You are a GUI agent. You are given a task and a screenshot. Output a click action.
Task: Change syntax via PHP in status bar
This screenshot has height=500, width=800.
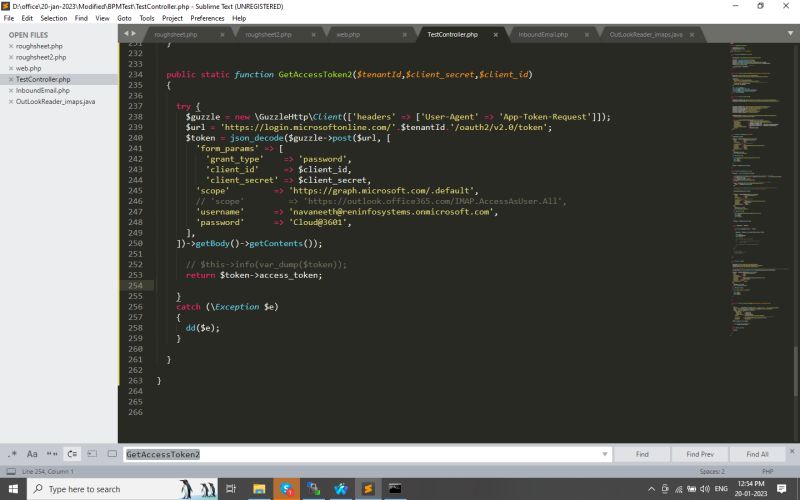[767, 471]
